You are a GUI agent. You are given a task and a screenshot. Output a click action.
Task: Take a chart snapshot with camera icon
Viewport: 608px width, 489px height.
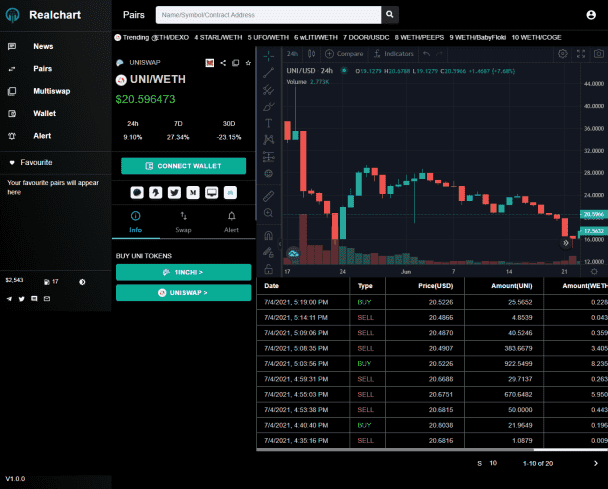[x=599, y=54]
